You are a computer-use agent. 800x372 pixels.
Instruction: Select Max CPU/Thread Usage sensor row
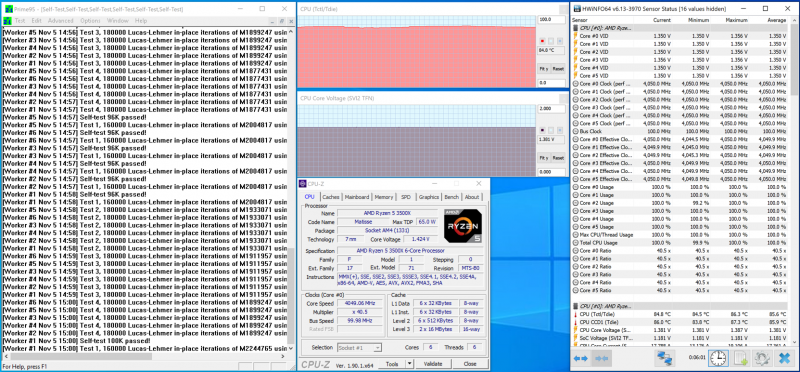[681, 235]
